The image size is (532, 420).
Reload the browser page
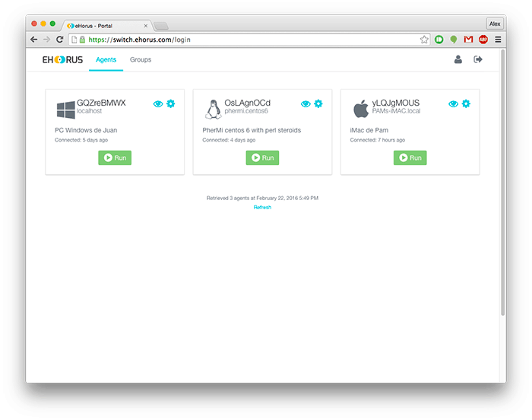pyautogui.click(x=60, y=40)
